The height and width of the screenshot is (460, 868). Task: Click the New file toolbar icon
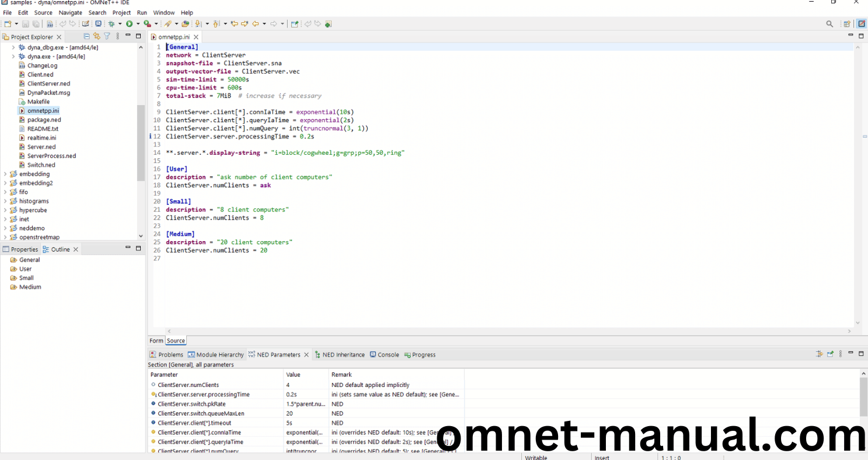8,24
